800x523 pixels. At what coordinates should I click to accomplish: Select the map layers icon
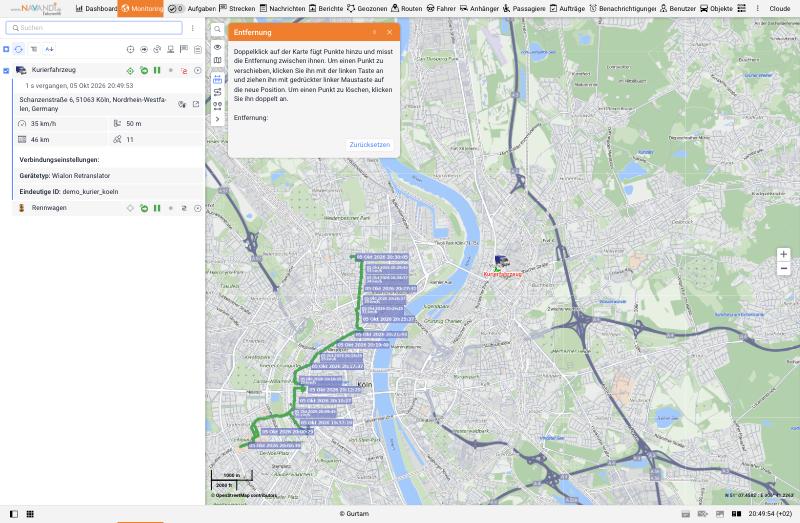pos(217,60)
